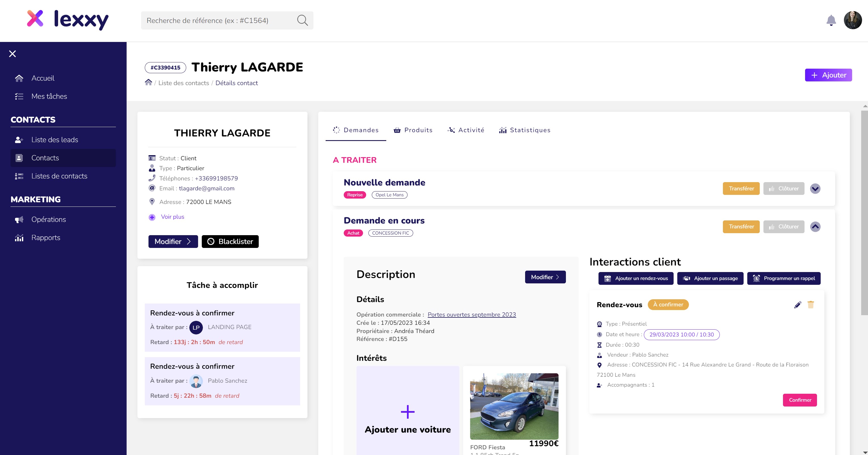Expand the Nouvelle demande section
This screenshot has height=455, width=868.
815,189
